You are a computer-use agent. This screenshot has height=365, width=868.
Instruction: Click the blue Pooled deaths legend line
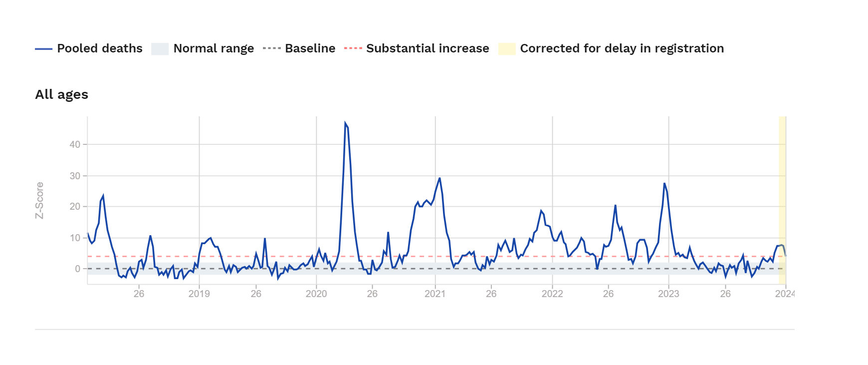43,49
